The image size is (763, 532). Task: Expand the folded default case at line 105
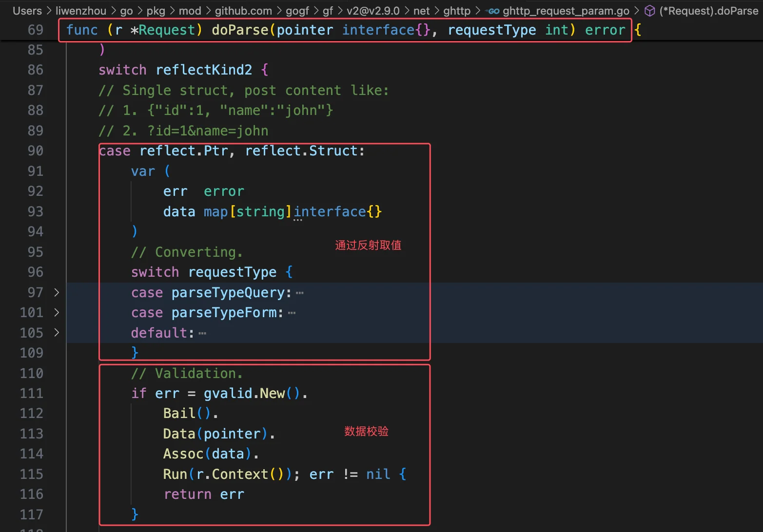coord(57,333)
